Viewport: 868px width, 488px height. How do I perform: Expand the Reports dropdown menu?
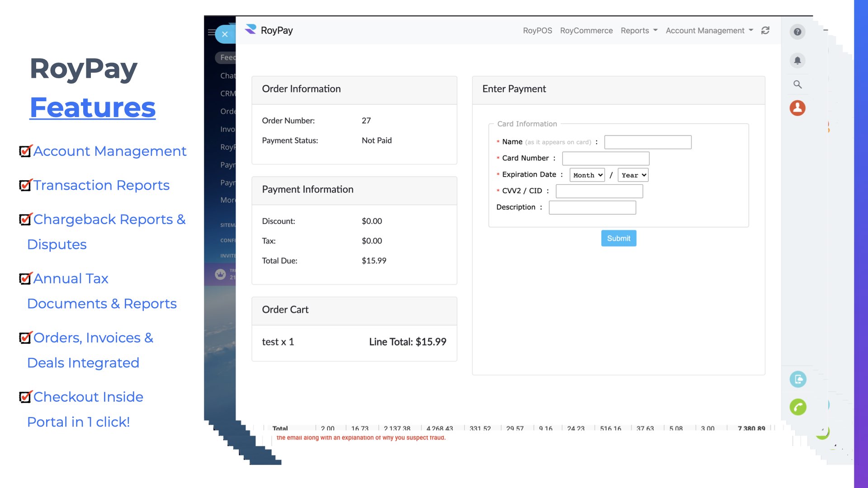639,30
